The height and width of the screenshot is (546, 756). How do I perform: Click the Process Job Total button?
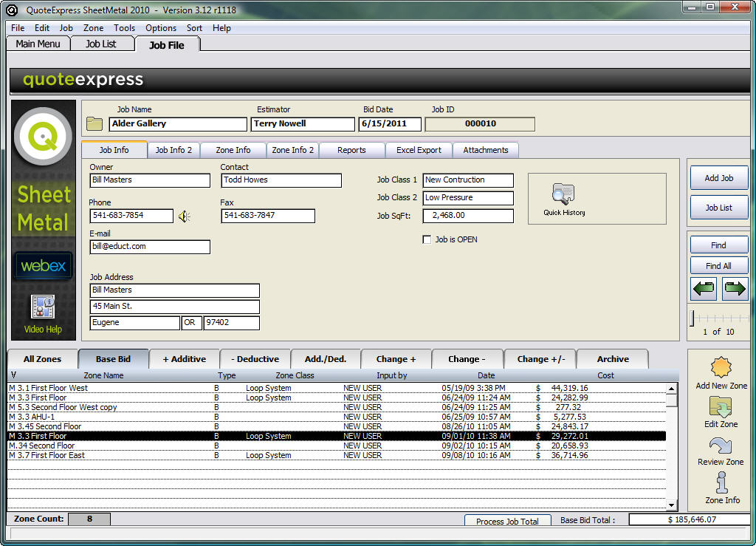[x=507, y=521]
